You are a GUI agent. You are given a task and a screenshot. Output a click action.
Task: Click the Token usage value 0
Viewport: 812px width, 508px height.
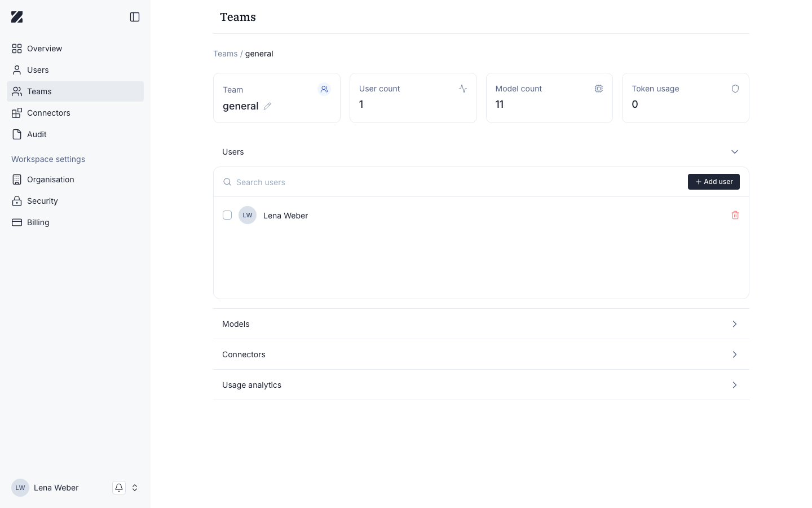635,104
